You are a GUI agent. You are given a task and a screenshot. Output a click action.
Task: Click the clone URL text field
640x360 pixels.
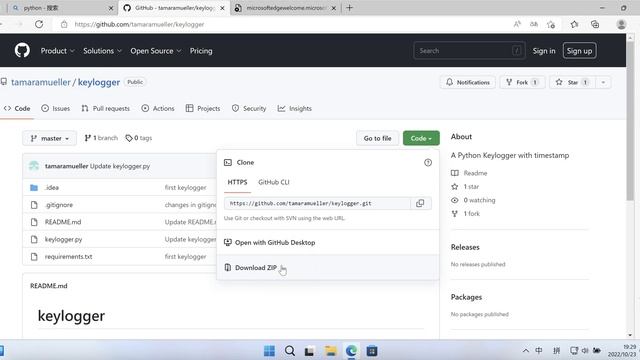[317, 203]
